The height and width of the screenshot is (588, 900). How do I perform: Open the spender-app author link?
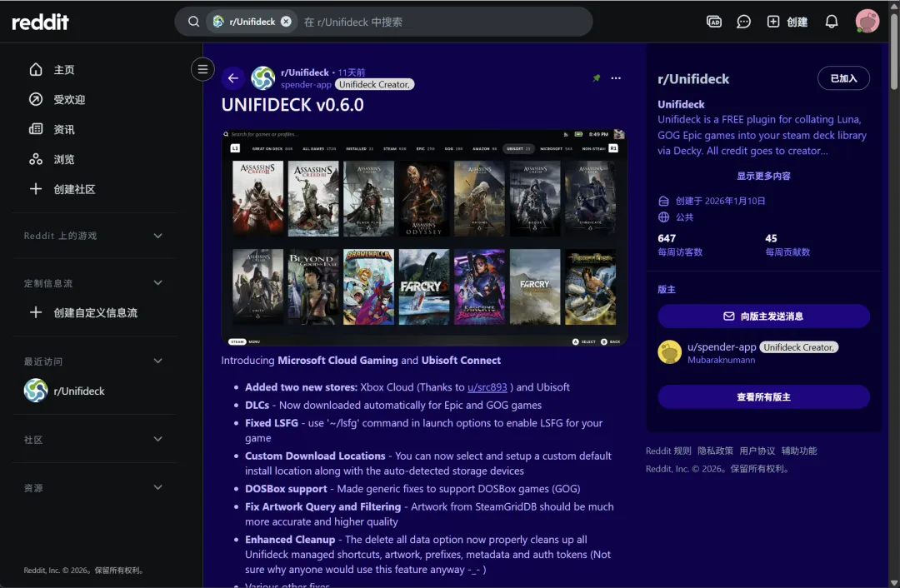pos(306,84)
